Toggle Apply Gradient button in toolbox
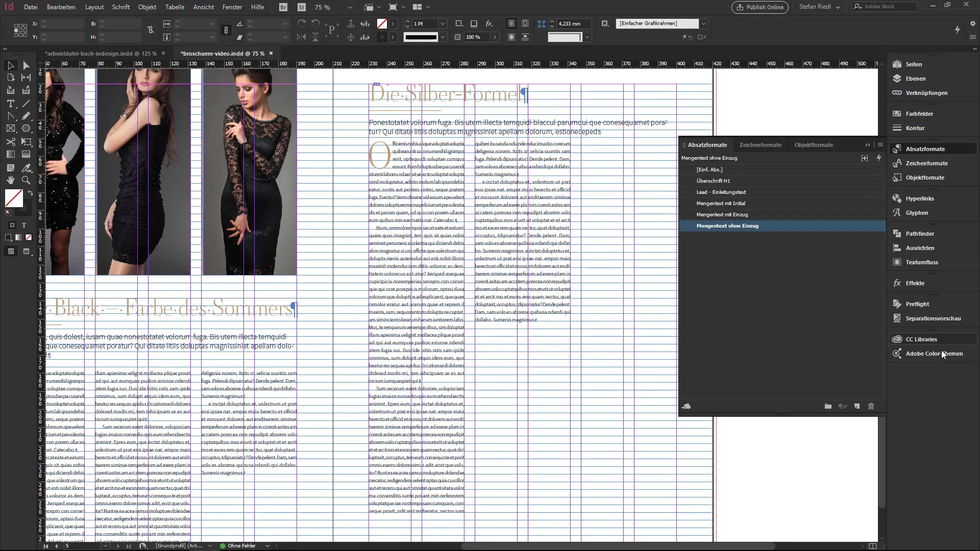980x551 pixels. pos(18,237)
